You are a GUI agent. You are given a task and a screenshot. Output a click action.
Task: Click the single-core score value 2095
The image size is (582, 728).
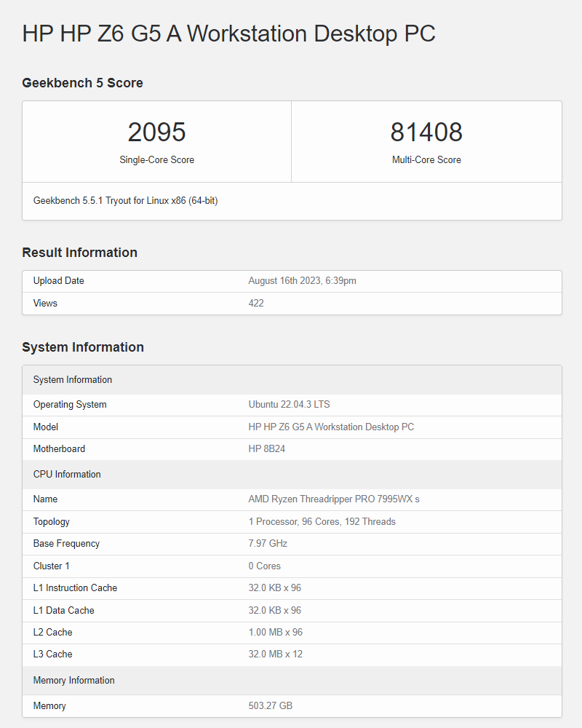pyautogui.click(x=156, y=132)
